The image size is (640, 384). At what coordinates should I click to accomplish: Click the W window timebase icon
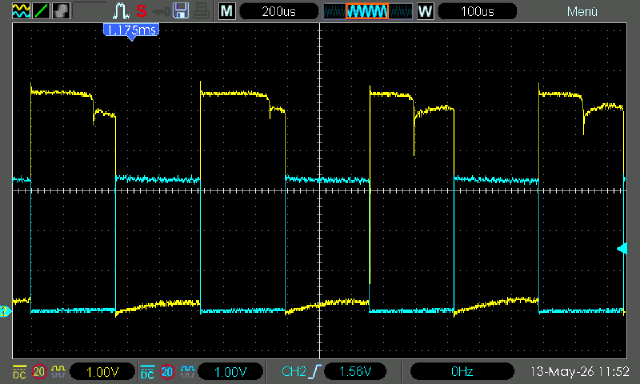pos(425,11)
